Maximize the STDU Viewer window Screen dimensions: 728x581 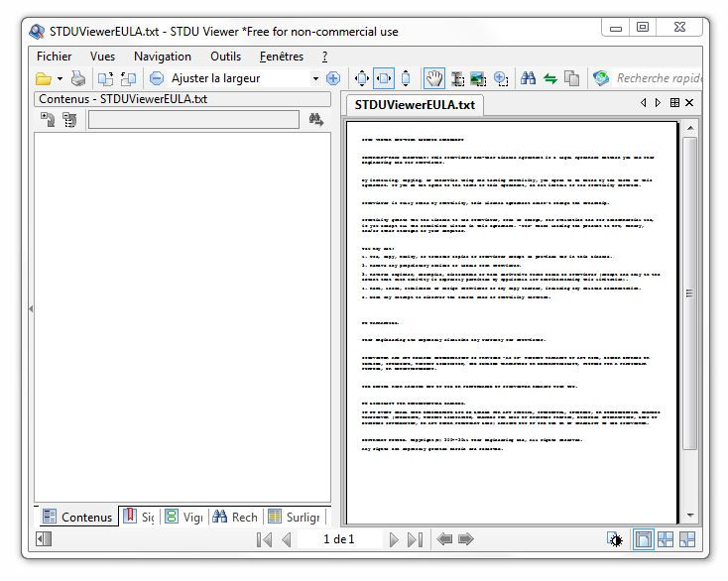(643, 28)
